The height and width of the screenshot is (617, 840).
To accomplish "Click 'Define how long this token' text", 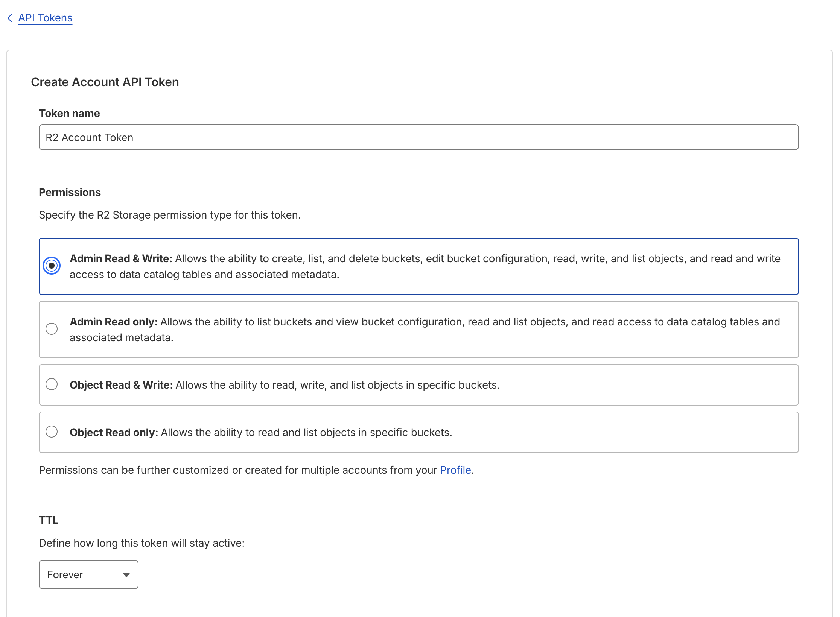I will [x=142, y=543].
